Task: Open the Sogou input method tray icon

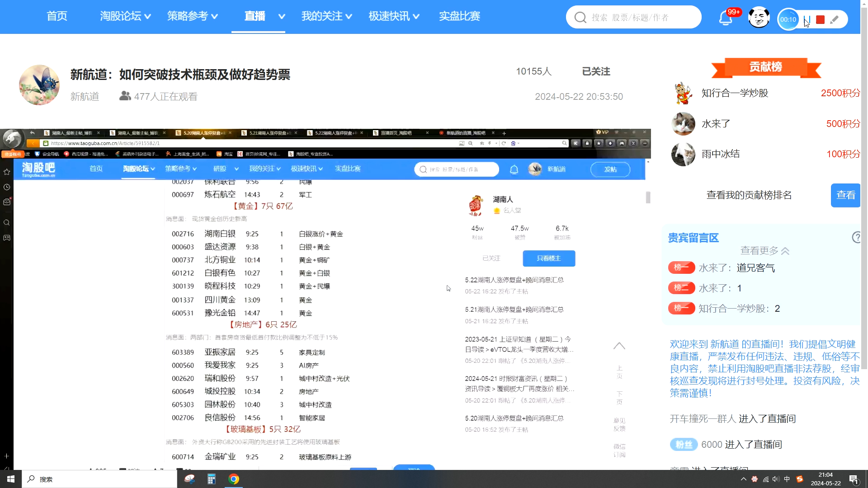Action: [799, 479]
